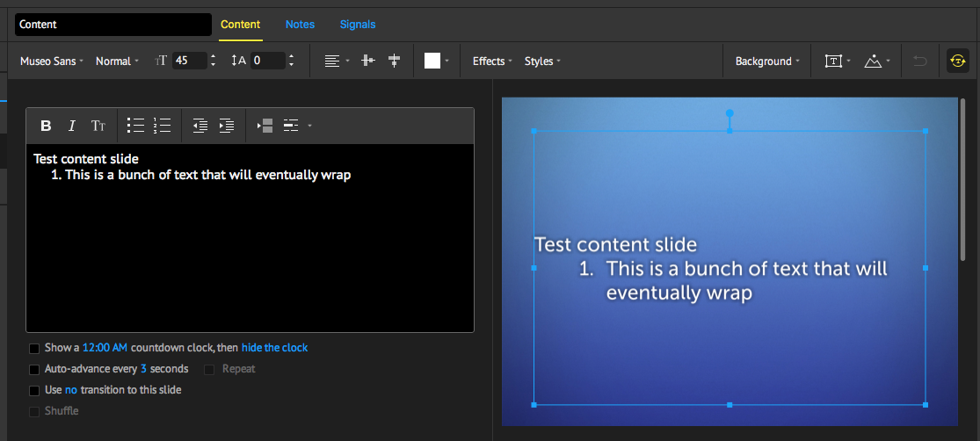
Task: Click the text sync icon in yellow
Action: (958, 61)
